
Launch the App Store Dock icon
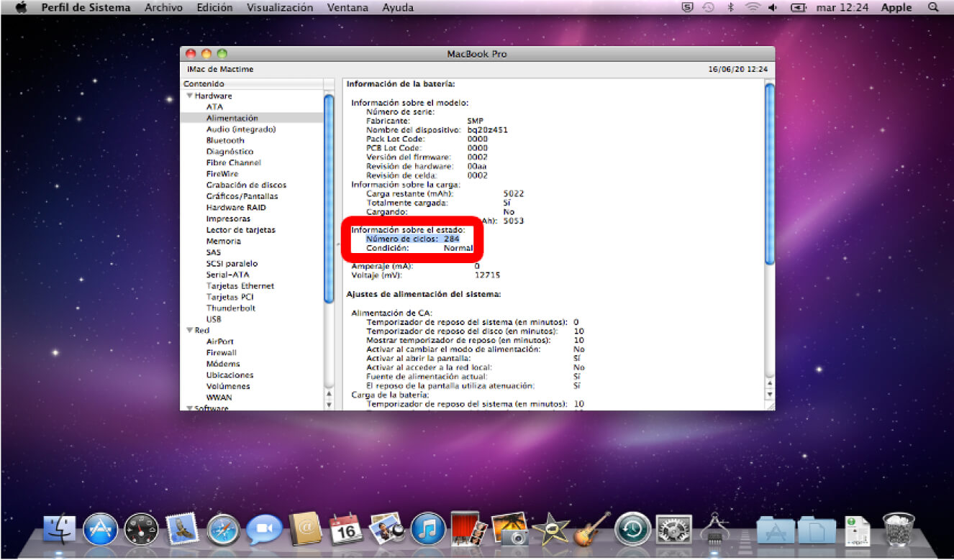100,531
